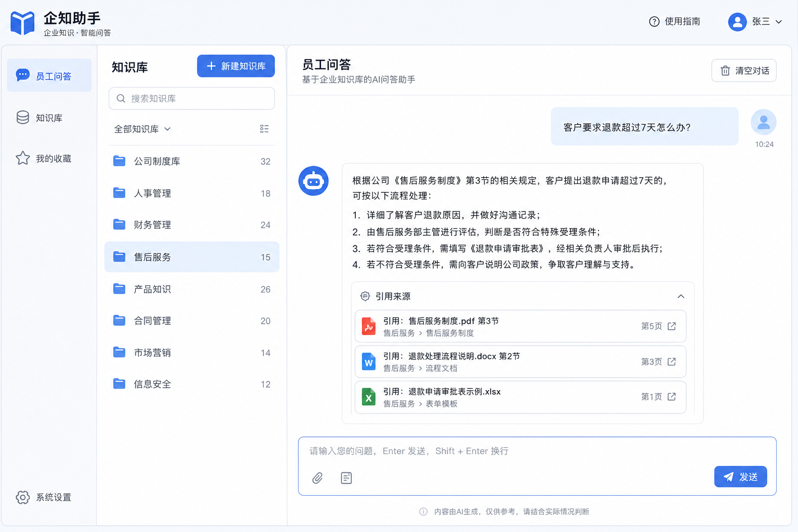Click the 发送 send button
This screenshot has height=532, width=798.
[741, 476]
